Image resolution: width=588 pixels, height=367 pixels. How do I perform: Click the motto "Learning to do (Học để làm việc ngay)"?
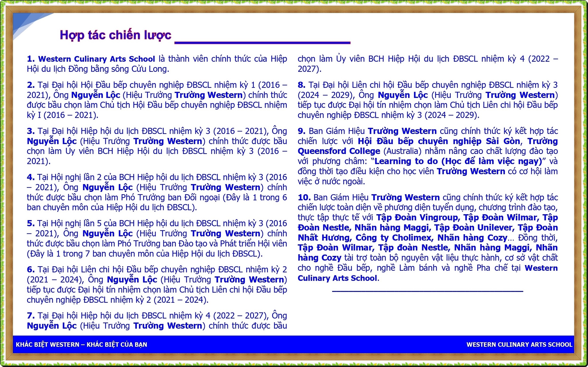point(458,161)
